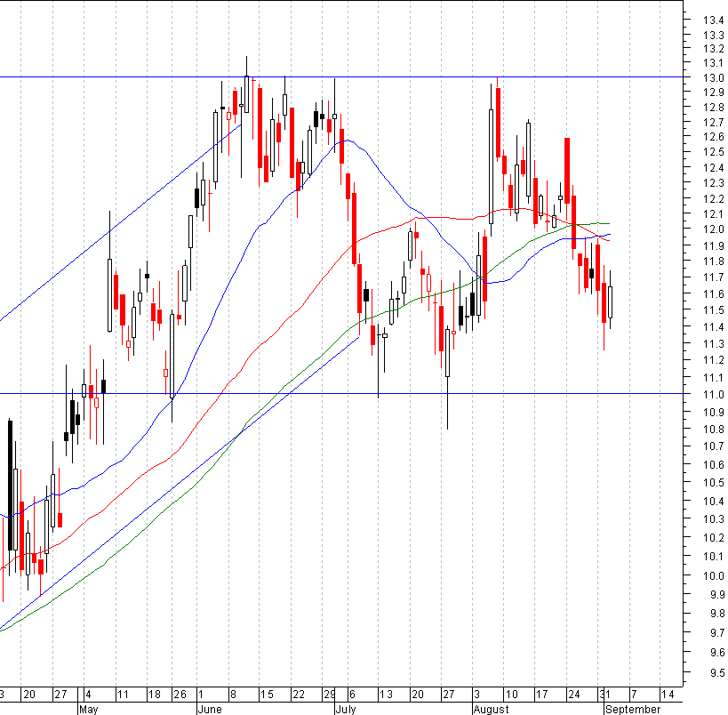Viewport: 728px width, 715px height.
Task: Select date label 10 in August
Action: click(512, 695)
